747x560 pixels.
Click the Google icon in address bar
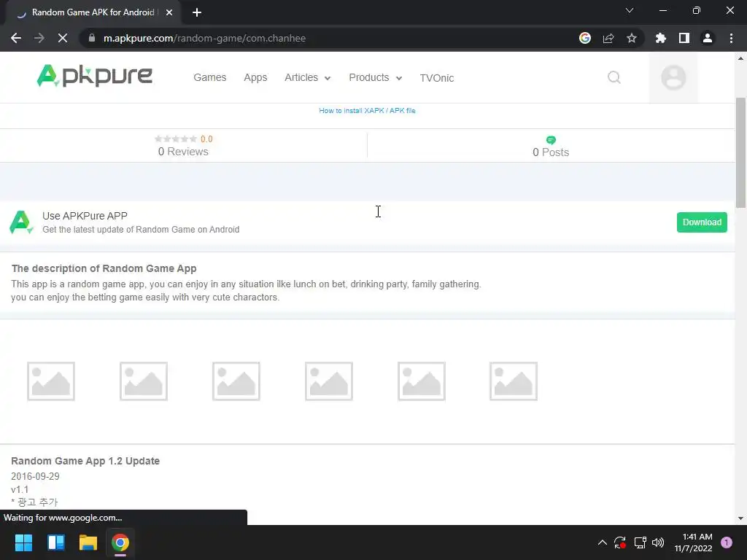(585, 38)
